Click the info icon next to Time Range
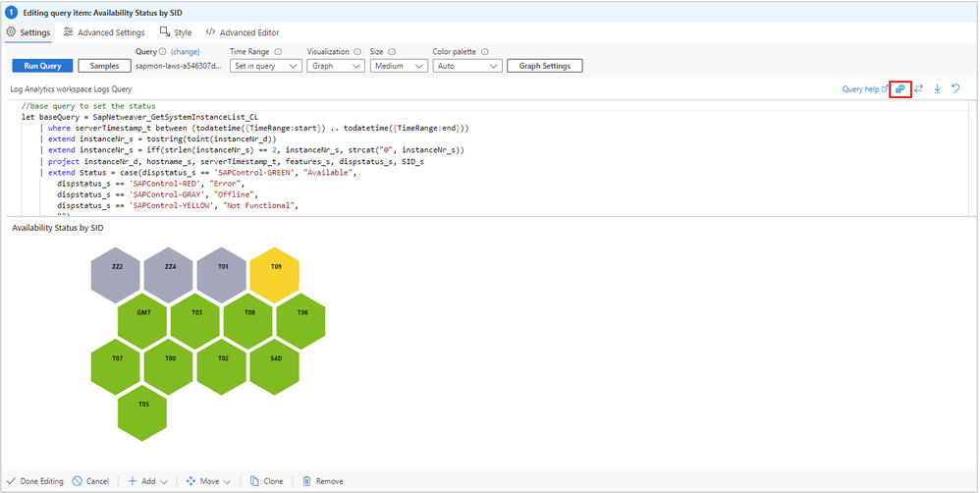Viewport: 980px width, 493px height. point(278,52)
